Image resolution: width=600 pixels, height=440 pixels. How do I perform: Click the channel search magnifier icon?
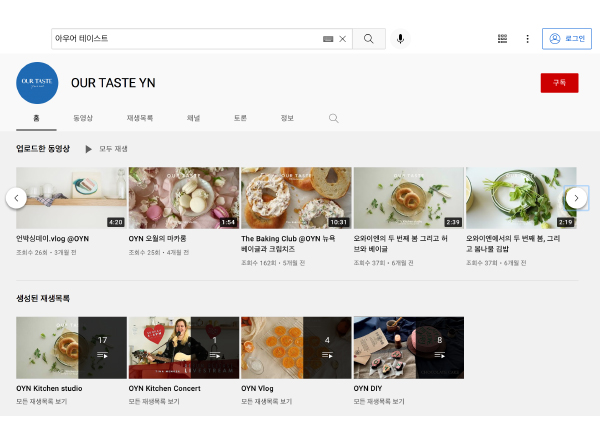334,118
